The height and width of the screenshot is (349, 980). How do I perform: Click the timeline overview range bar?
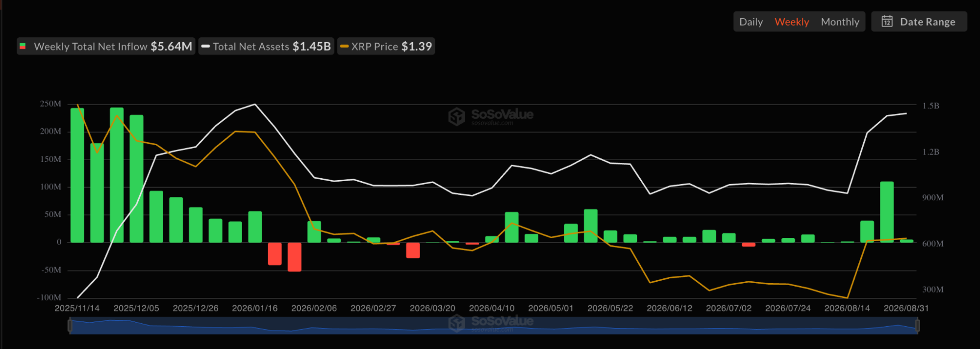tap(493, 325)
